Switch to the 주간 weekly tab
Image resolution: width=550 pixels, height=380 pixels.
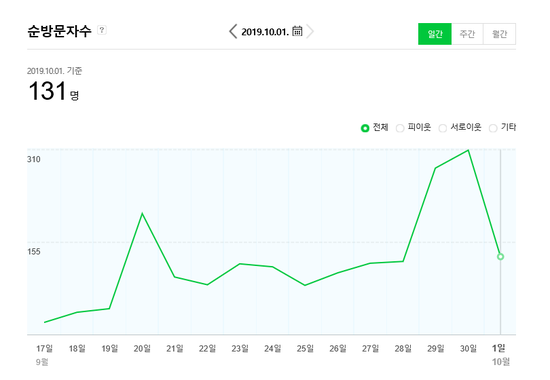tap(467, 34)
